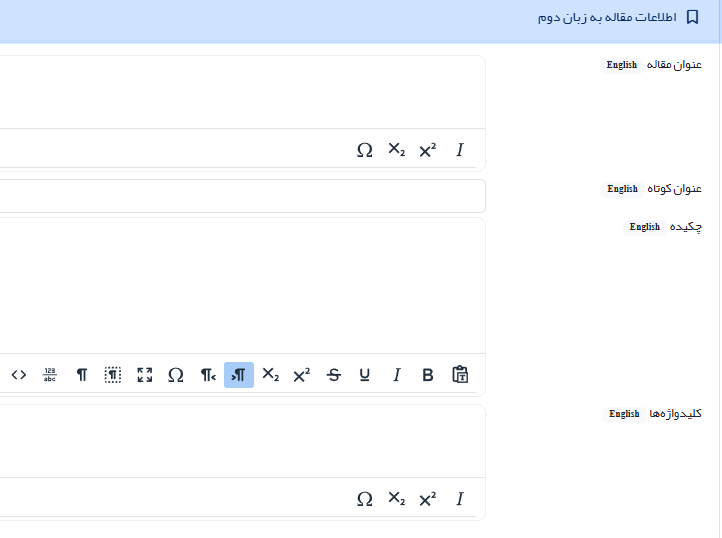
Task: Click Italic in the article title toolbar
Action: tap(460, 150)
